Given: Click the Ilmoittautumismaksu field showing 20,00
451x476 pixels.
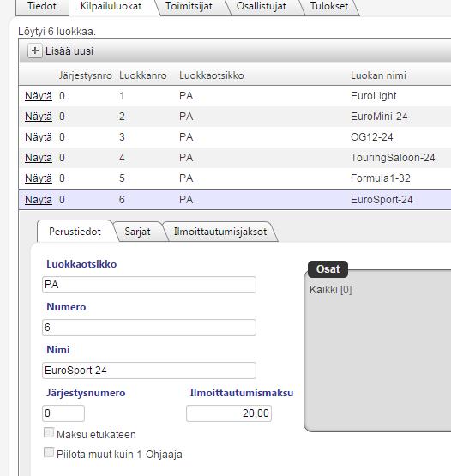Looking at the screenshot, I should point(229,413).
